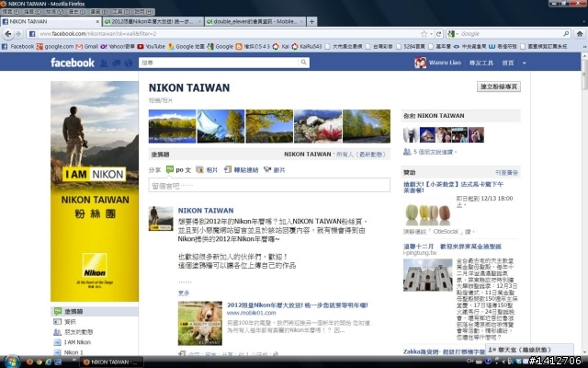The height and width of the screenshot is (368, 588).
Task: Open the dog thumbnail in shared link
Action: pos(200,323)
